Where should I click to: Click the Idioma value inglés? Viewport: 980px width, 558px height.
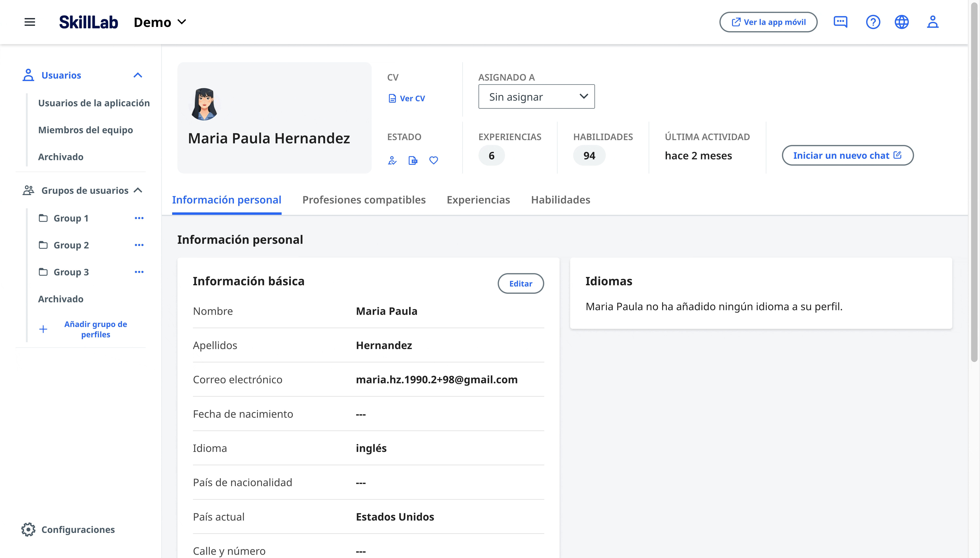pos(371,448)
